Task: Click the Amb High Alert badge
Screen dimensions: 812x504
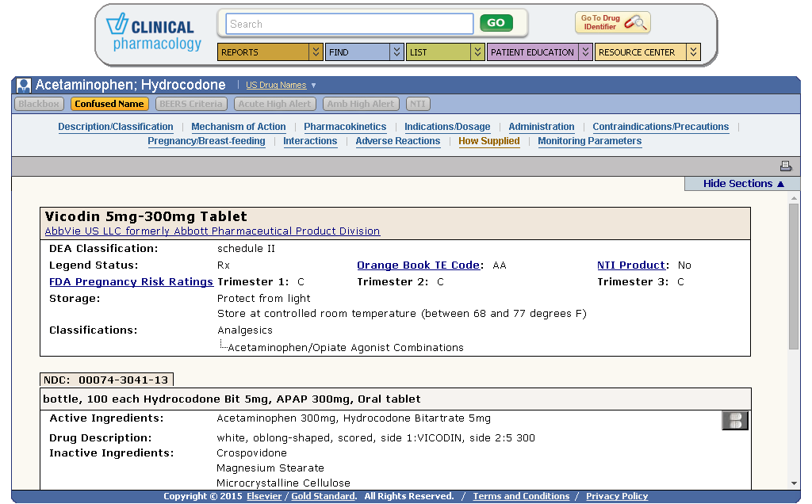Action: coord(361,104)
